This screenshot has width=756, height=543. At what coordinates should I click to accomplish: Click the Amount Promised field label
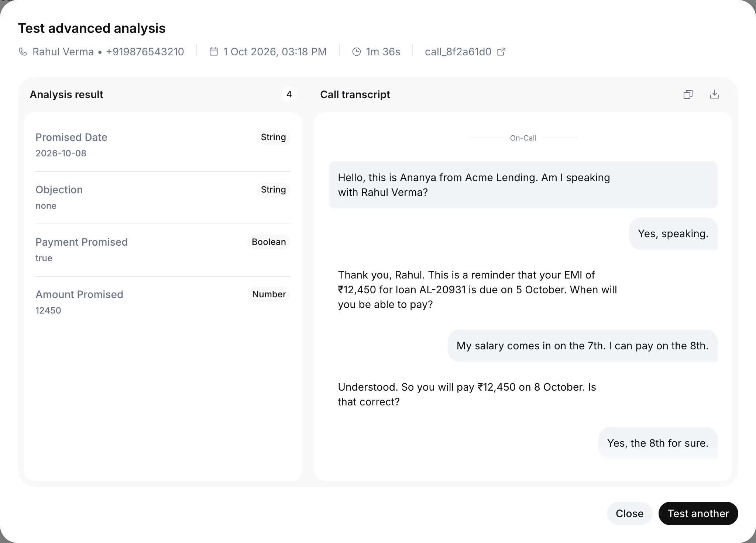coord(79,294)
